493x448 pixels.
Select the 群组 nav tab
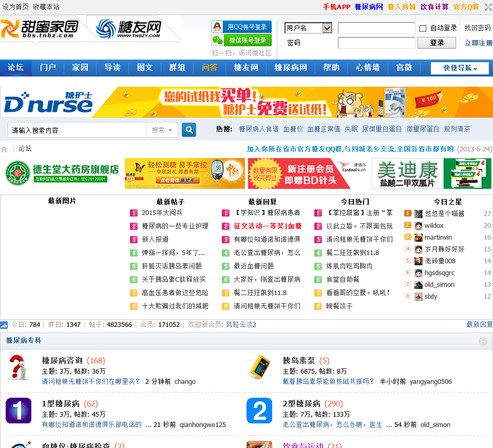point(177,68)
